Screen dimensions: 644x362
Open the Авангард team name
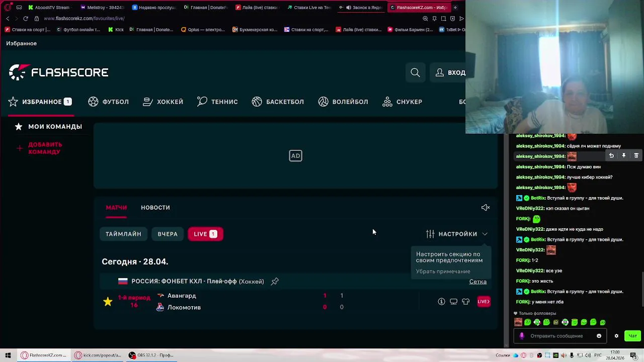click(182, 296)
